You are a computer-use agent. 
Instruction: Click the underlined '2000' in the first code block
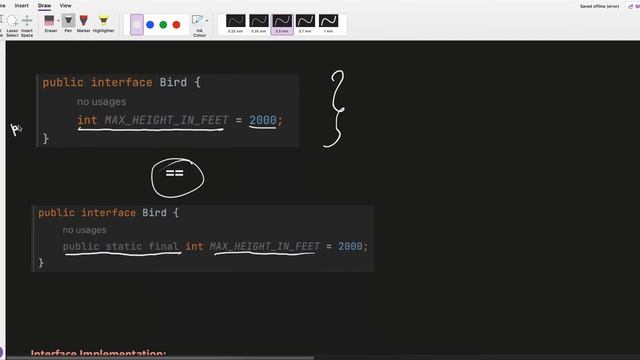(263, 120)
